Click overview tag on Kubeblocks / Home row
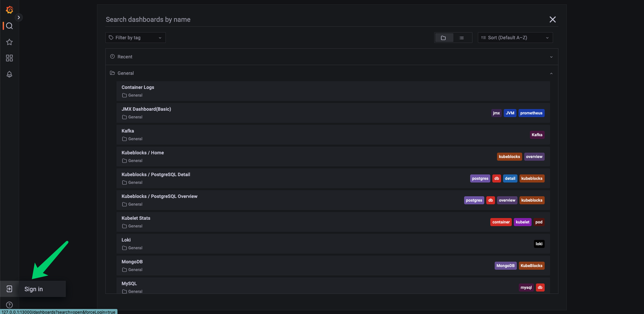This screenshot has height=314, width=644. [534, 156]
